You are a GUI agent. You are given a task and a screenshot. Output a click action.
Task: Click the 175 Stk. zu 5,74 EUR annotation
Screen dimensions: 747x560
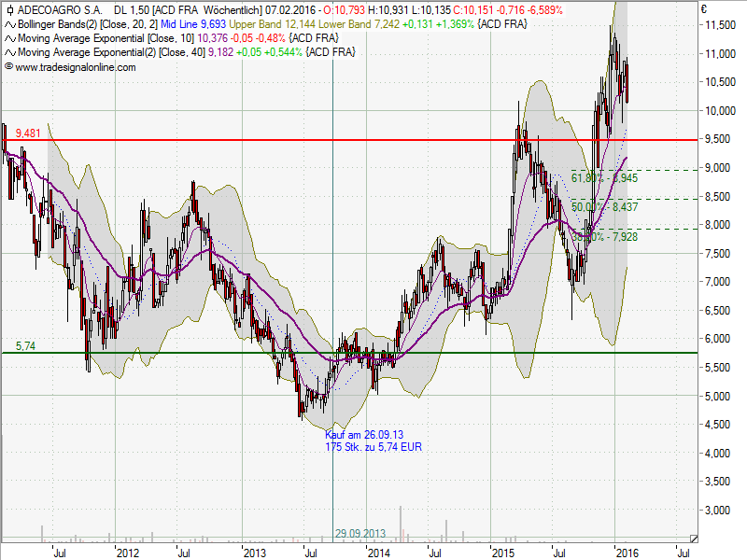pyautogui.click(x=373, y=447)
